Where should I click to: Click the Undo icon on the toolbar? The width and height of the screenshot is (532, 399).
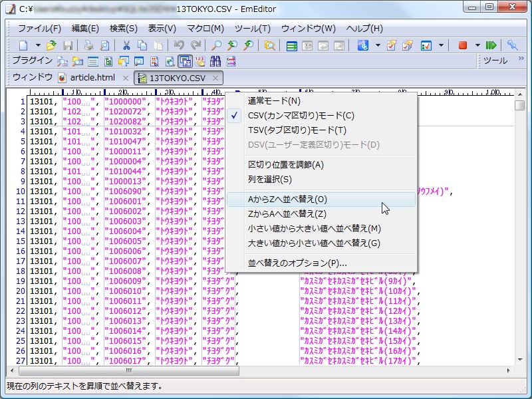(180, 45)
